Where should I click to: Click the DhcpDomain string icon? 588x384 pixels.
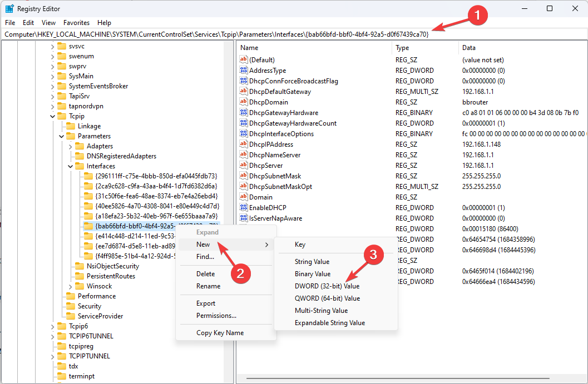point(243,102)
